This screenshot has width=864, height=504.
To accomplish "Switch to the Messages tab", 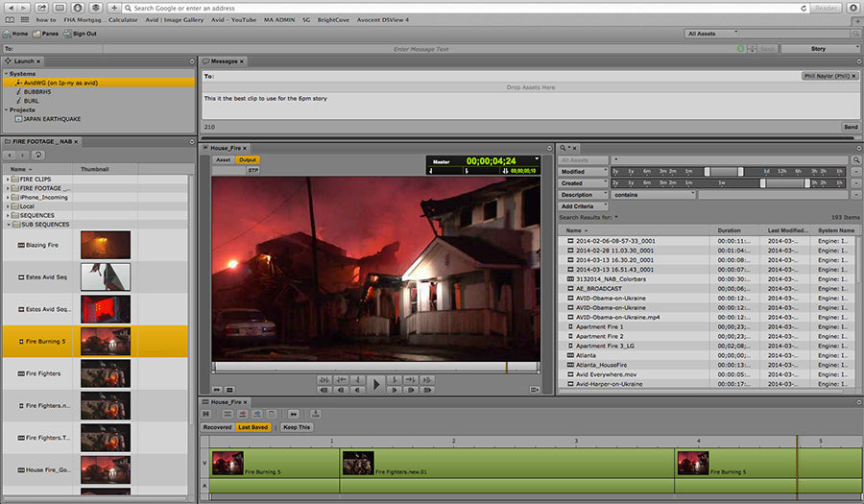I will tap(221, 61).
